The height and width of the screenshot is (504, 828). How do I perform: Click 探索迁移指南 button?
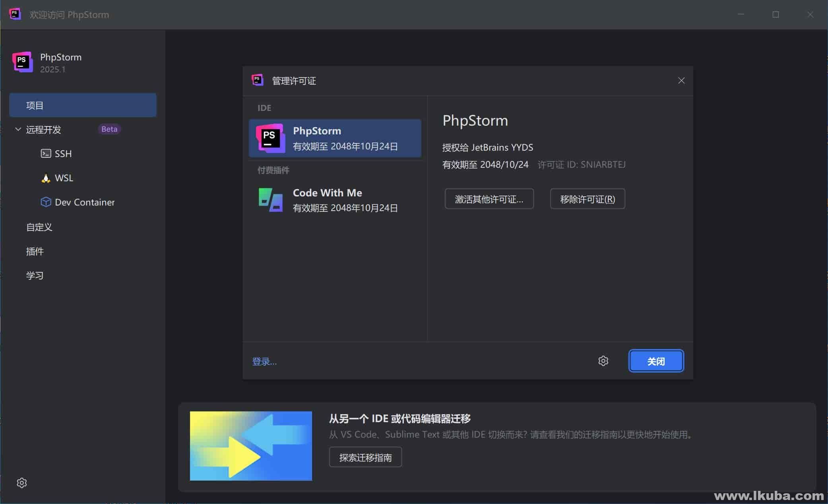coord(365,457)
